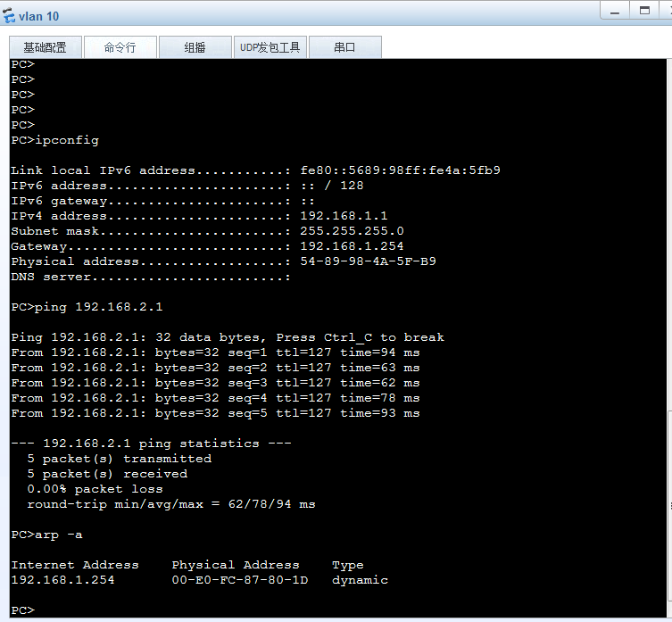Screen dimensions: 672x622
Task: Click the IPv4 address 192.168.1.1
Action: [x=344, y=216]
